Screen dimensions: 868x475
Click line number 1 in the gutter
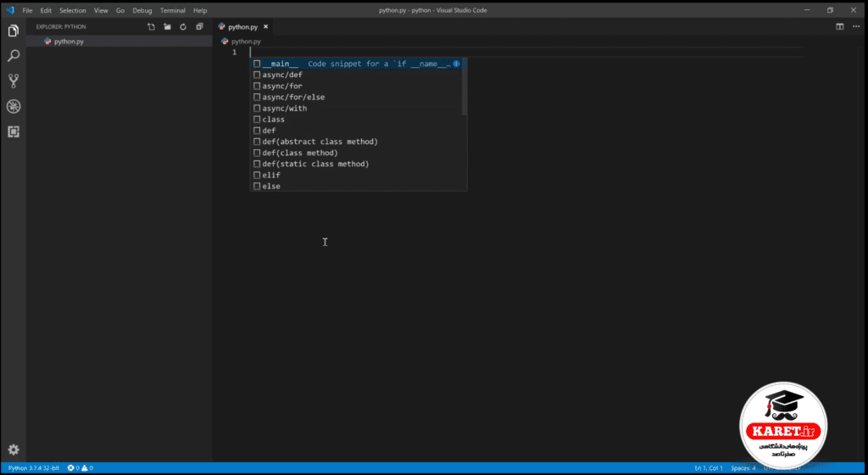pos(234,52)
